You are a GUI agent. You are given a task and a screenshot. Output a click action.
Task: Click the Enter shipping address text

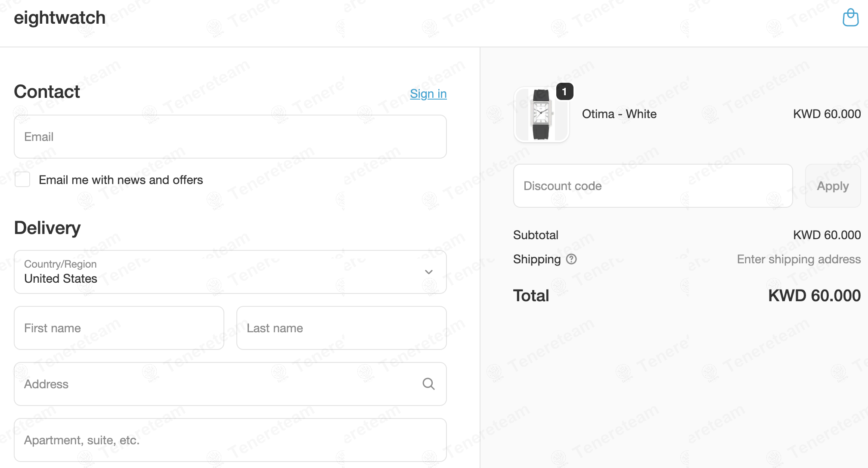(x=799, y=259)
